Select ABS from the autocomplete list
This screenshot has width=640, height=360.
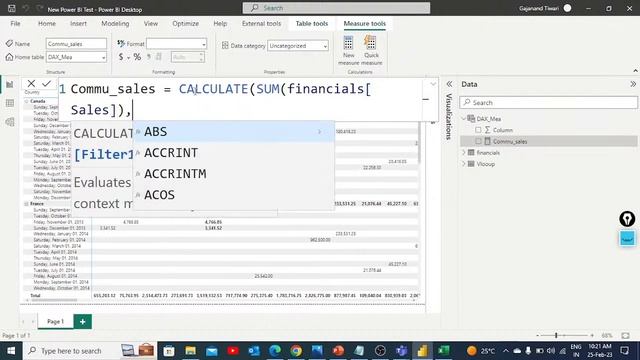point(233,131)
